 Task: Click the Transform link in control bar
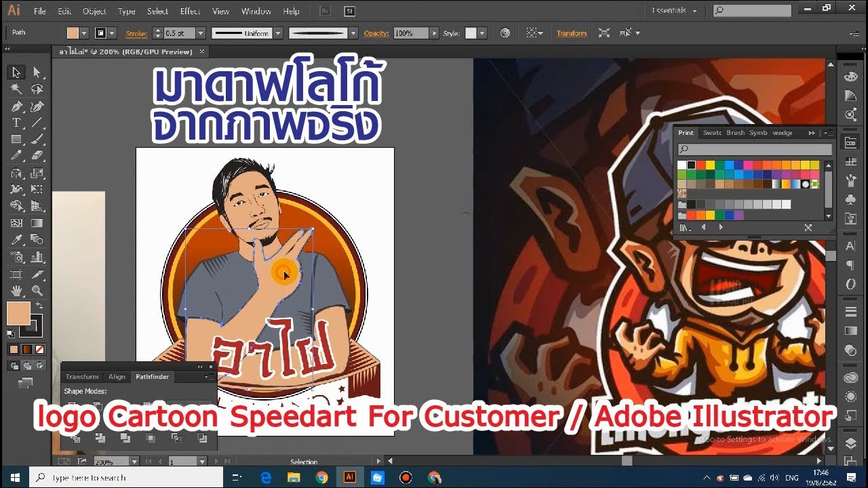[572, 33]
